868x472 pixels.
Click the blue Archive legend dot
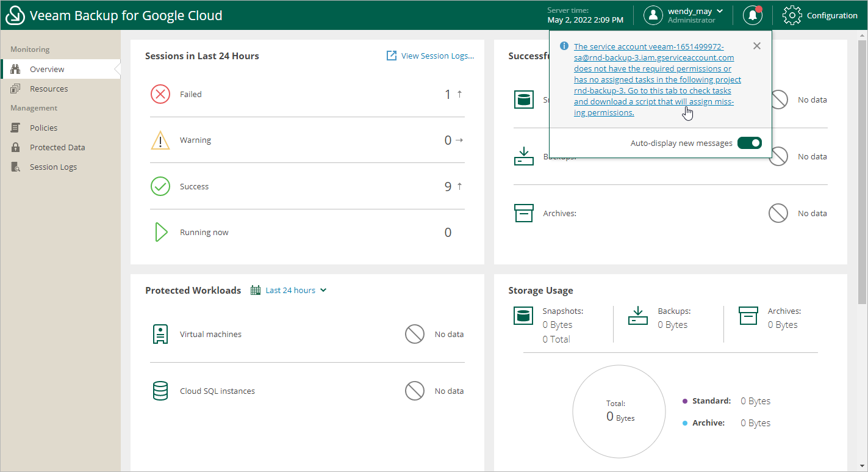[x=685, y=423]
